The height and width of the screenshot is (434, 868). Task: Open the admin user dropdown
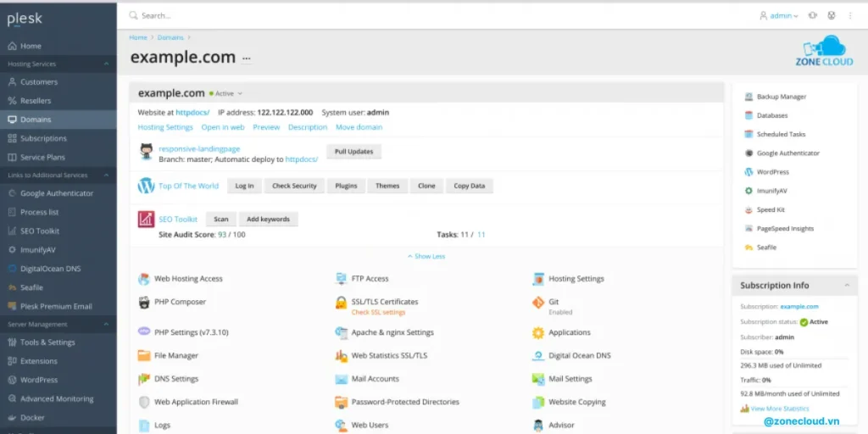[x=779, y=15]
